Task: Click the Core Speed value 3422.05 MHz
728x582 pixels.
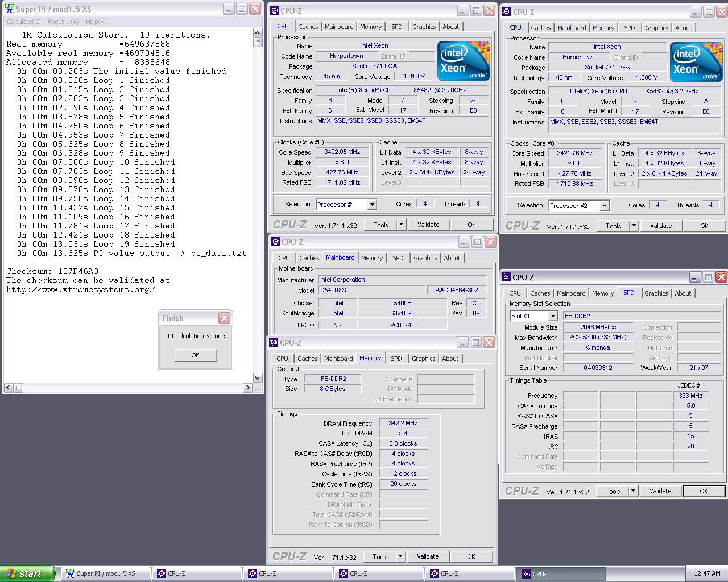Action: pyautogui.click(x=342, y=152)
